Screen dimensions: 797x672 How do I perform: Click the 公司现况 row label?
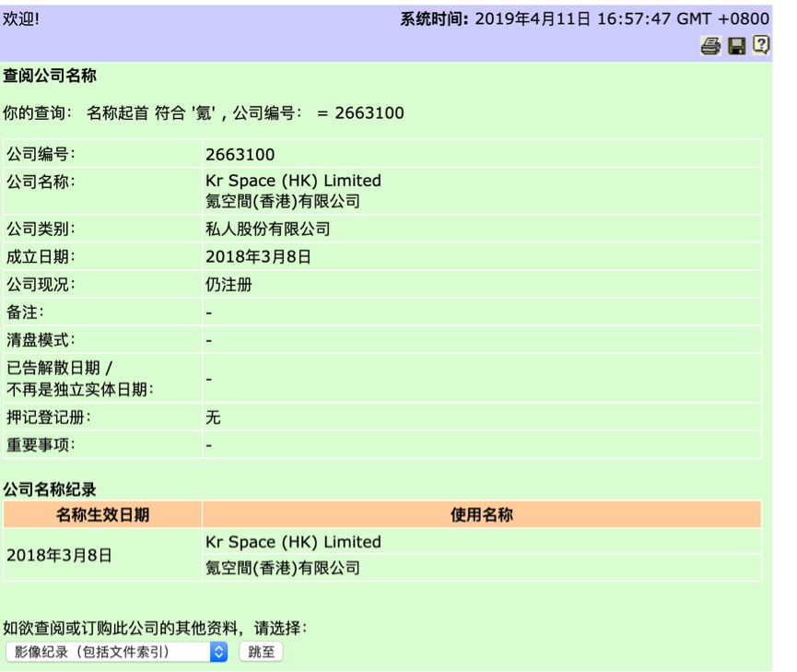coord(41,284)
